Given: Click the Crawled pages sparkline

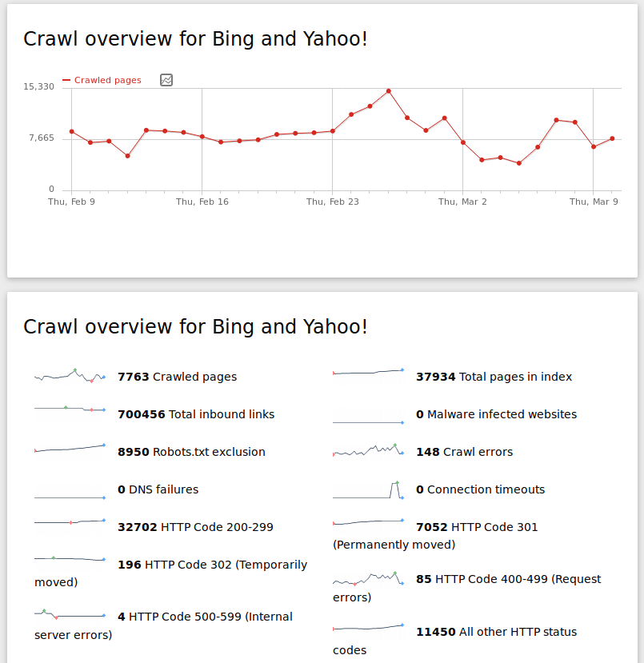Looking at the screenshot, I should point(68,373).
